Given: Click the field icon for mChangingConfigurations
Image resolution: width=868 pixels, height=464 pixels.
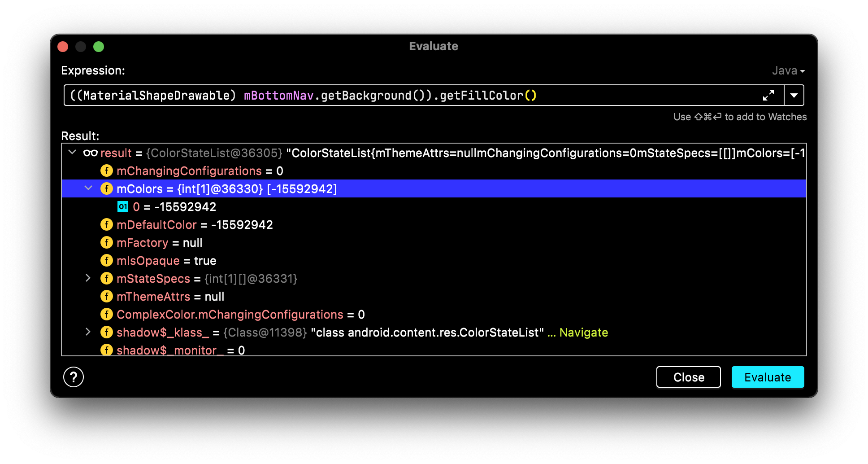Looking at the screenshot, I should [x=106, y=171].
